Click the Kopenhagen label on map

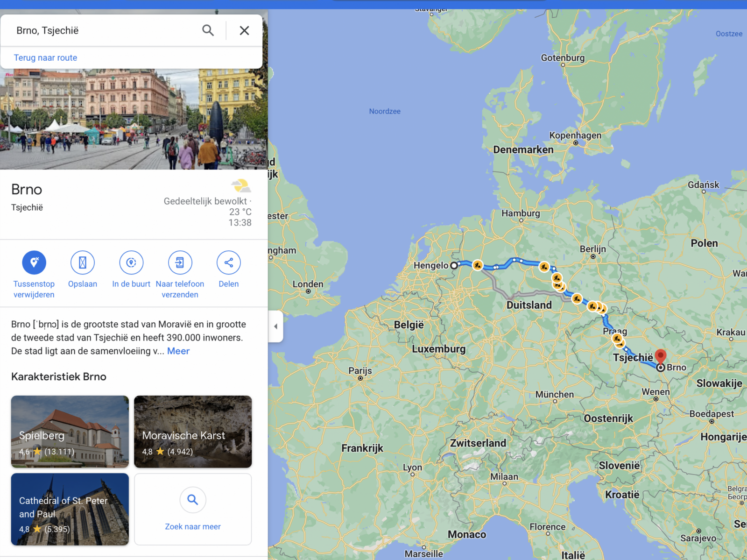575,135
